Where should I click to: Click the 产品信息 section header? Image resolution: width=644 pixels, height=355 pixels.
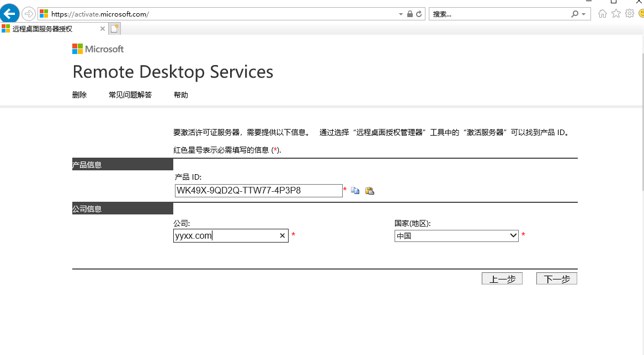tap(123, 165)
